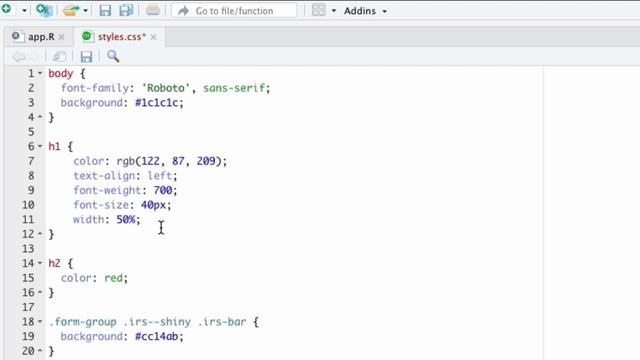Close the styles.css tab

click(153, 37)
